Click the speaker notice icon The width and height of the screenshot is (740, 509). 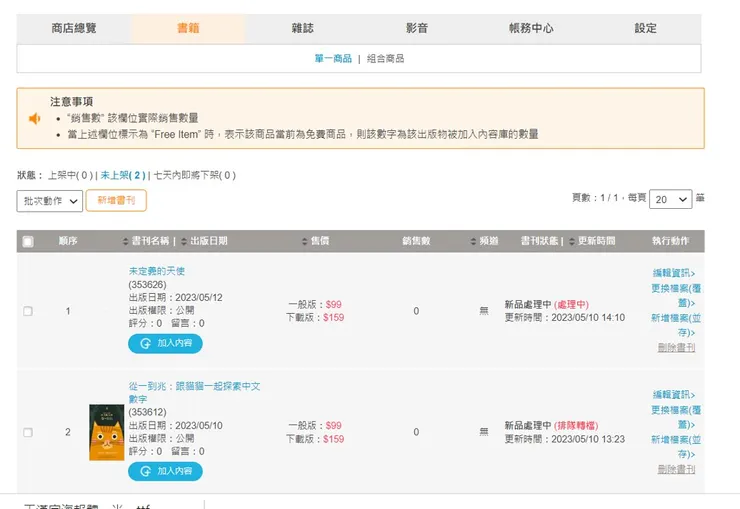point(34,118)
